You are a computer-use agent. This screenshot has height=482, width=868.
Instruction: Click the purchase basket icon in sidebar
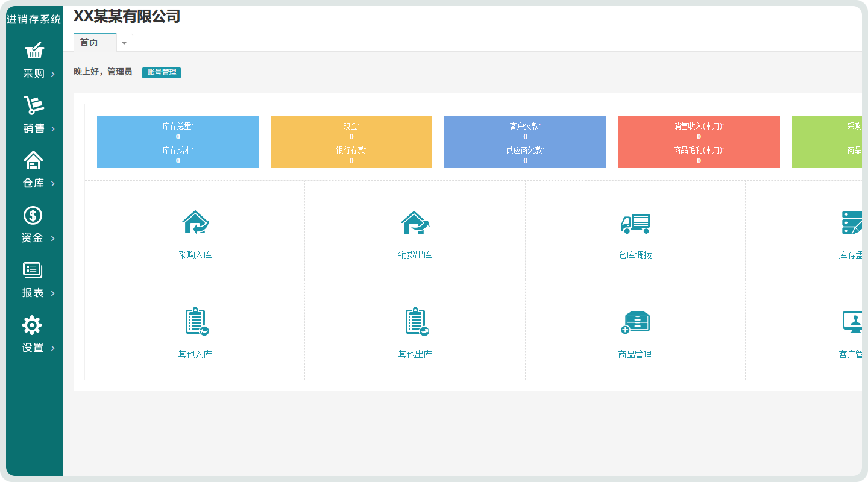click(34, 51)
